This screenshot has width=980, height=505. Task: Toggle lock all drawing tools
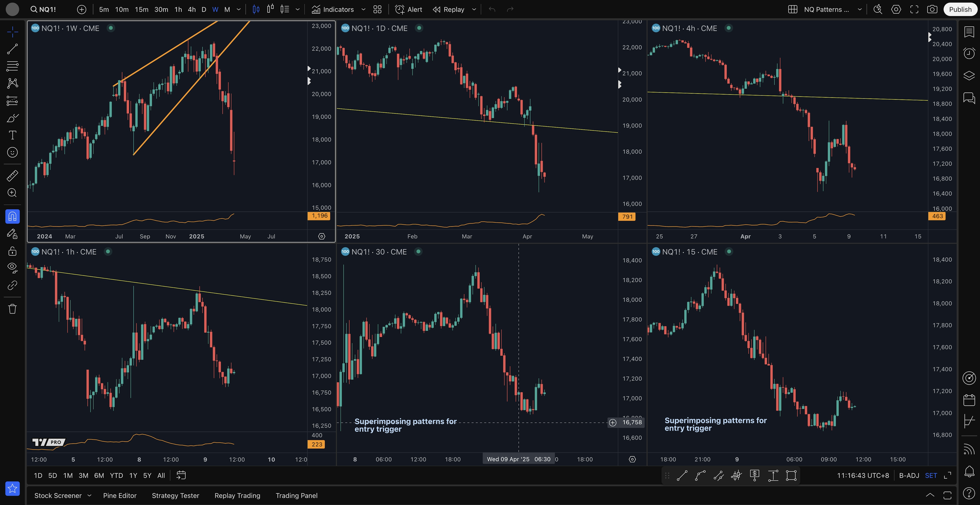click(12, 251)
